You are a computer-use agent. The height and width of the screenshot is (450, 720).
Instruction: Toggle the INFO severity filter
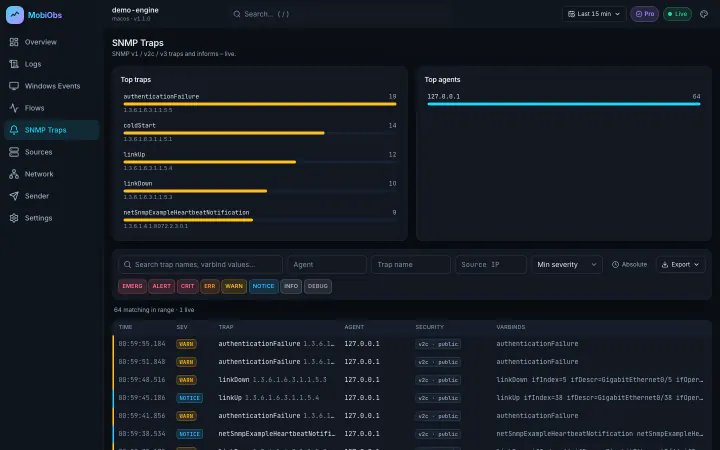(291, 286)
